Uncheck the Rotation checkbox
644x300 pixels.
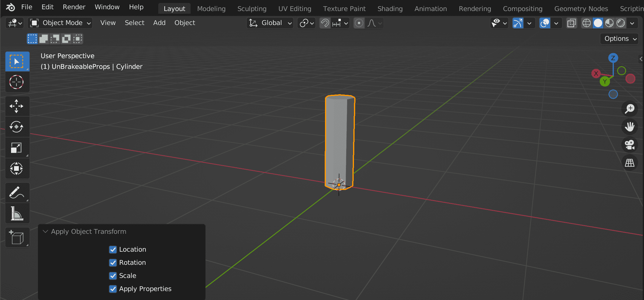tap(113, 262)
